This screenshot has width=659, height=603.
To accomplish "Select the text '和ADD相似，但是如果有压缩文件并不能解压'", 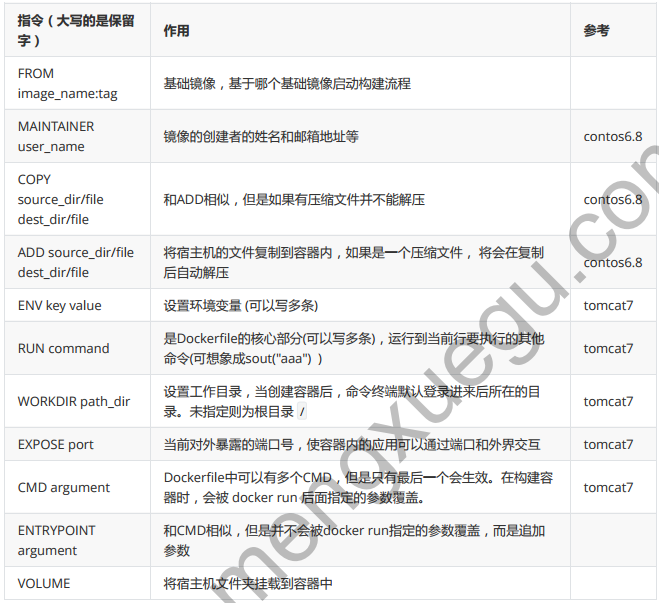I will click(294, 200).
